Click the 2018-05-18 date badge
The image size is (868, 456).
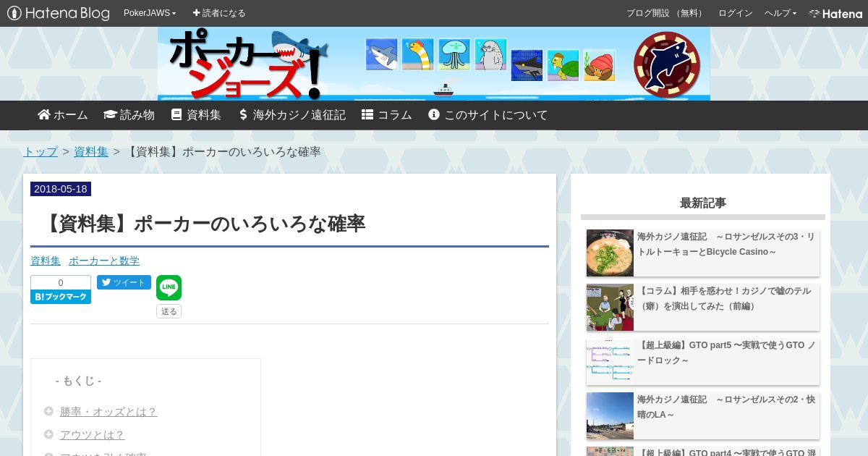[x=61, y=189]
